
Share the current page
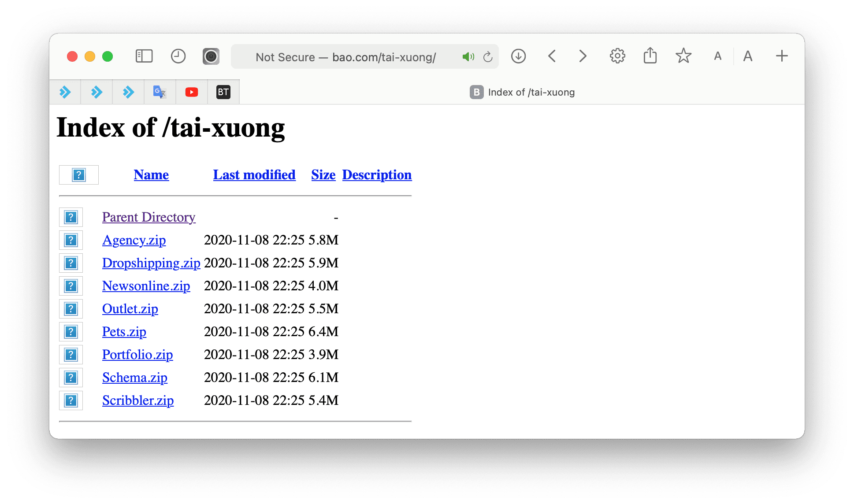[650, 56]
